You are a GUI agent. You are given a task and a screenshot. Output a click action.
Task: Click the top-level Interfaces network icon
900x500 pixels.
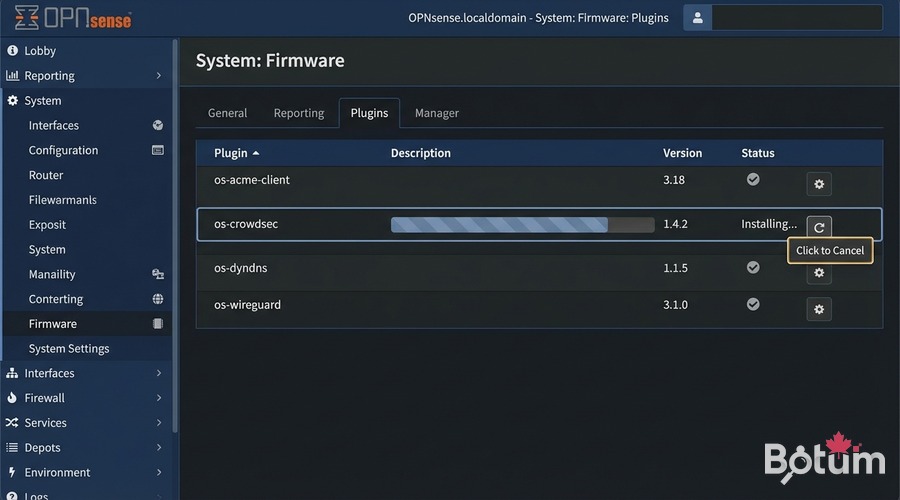click(12, 373)
